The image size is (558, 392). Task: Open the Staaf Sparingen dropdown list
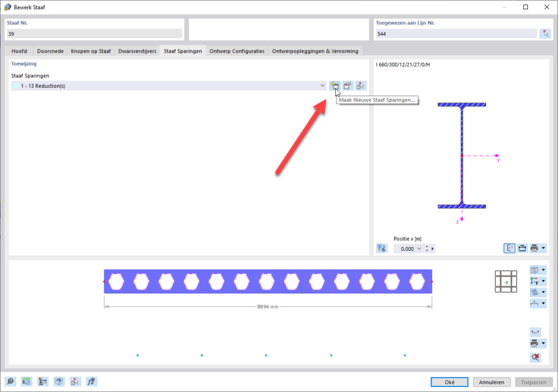point(322,86)
